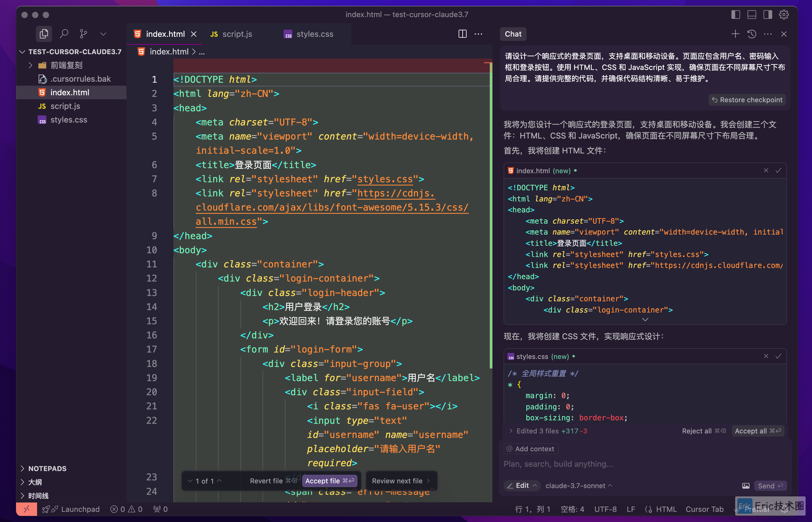Screen dimensions: 812x522
Task: Click the ports forwarded status item
Action: point(161,509)
